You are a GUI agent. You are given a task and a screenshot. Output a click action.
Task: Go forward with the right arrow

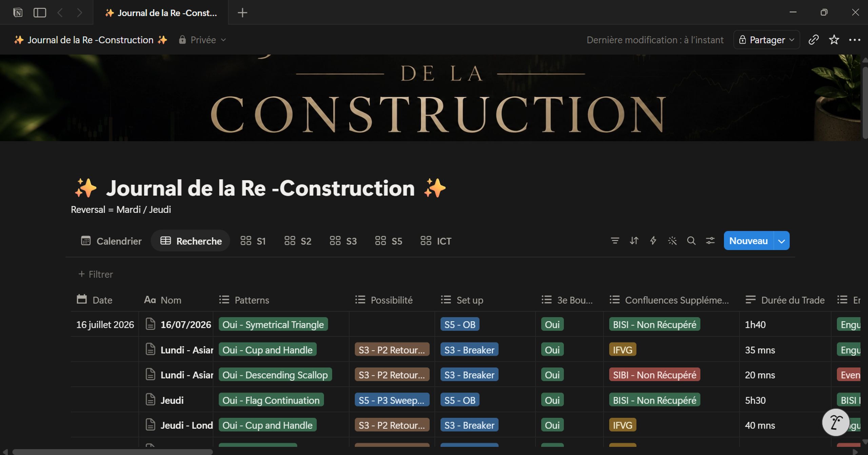pyautogui.click(x=79, y=13)
